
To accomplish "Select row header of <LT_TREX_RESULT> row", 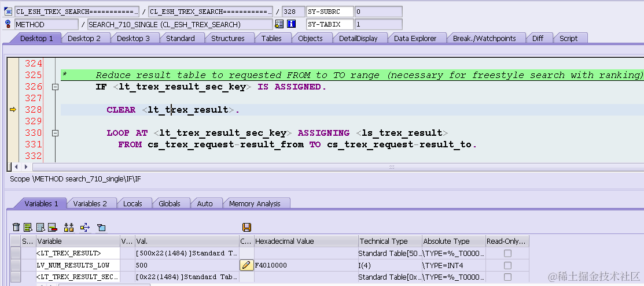I will point(16,253).
